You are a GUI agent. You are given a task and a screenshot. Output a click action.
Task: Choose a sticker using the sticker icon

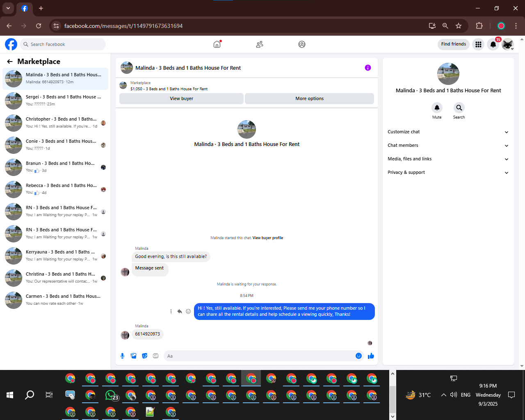145,356
